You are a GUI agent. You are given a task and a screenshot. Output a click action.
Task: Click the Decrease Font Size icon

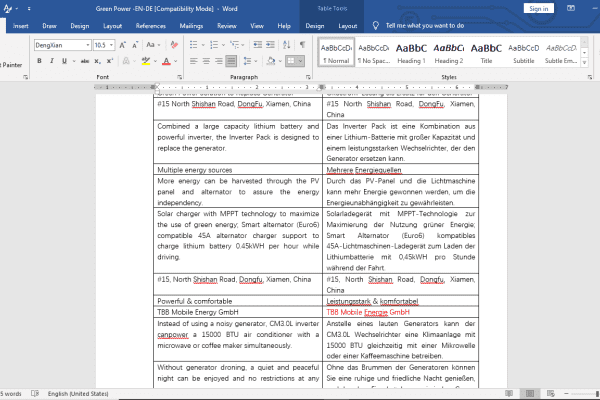(135, 45)
